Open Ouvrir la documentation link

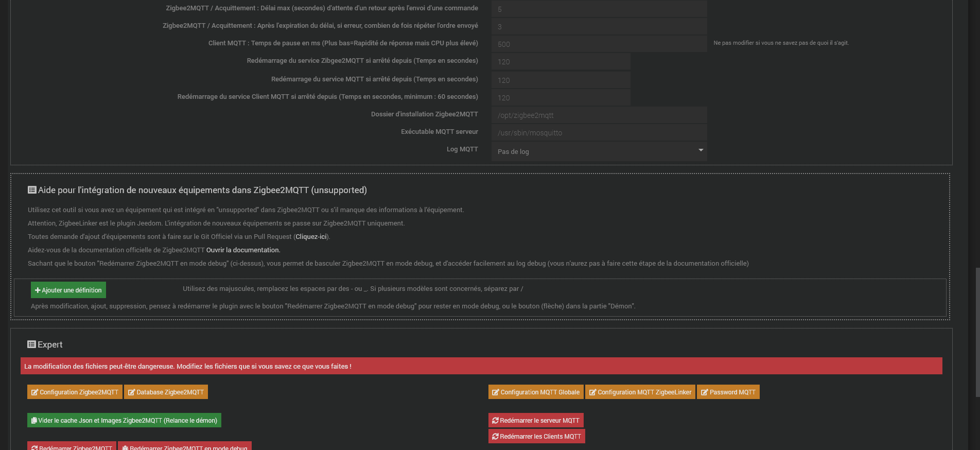pos(243,250)
